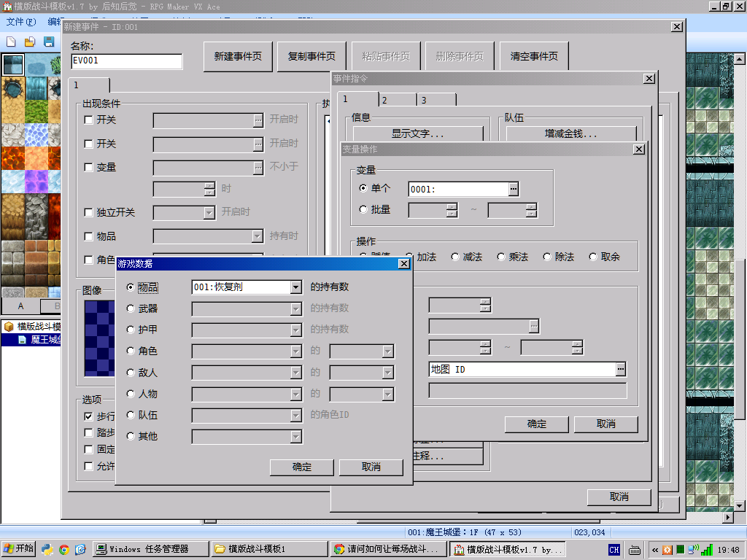
Task: Open the 文件 menu
Action: pos(21,22)
